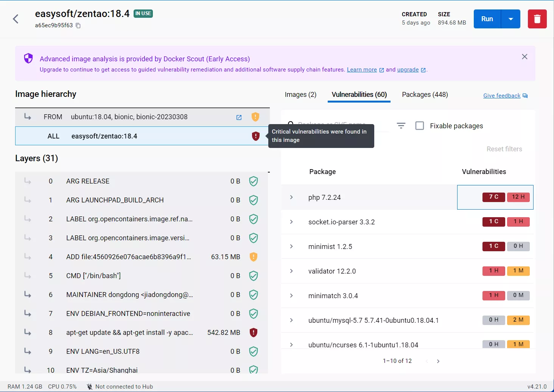This screenshot has height=392, width=554.
Task: Expand the minimist 1.2.5 package row
Action: tap(291, 246)
